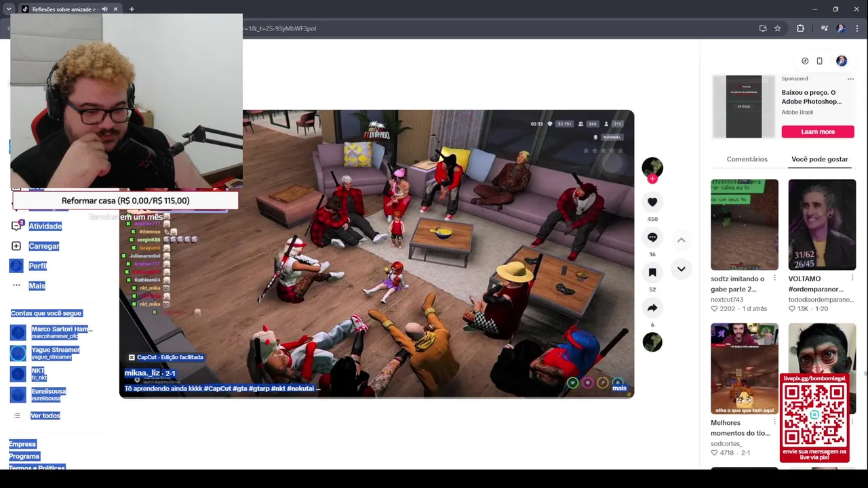Viewport: 868px width, 488px height.
Task: Open the Chrome tab search chevron
Action: coord(8,9)
